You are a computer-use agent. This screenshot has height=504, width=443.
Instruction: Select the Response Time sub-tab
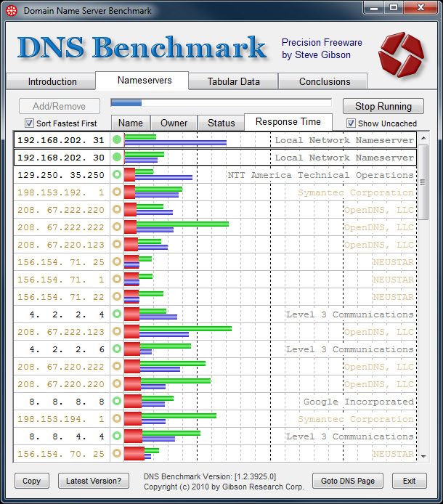click(x=288, y=122)
